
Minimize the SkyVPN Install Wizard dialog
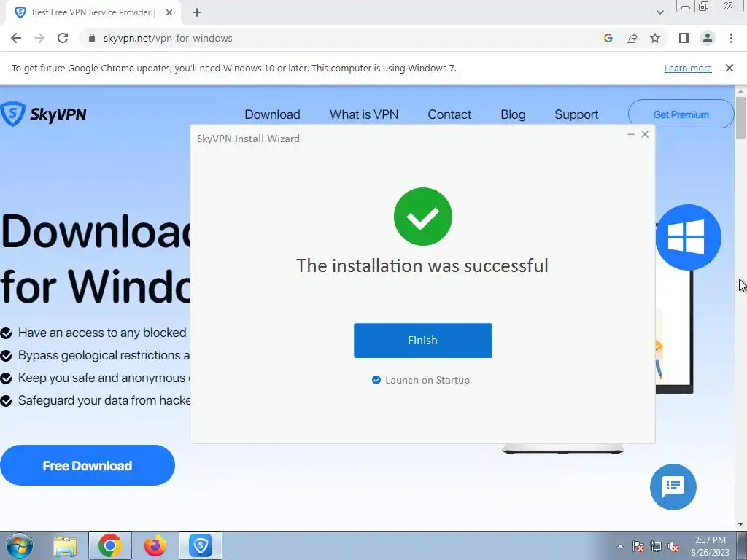631,134
